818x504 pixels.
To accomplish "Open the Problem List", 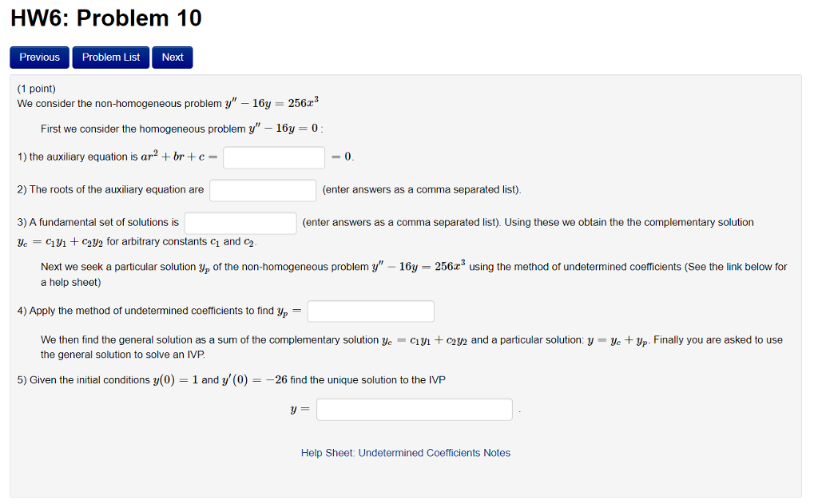I will tap(110, 57).
